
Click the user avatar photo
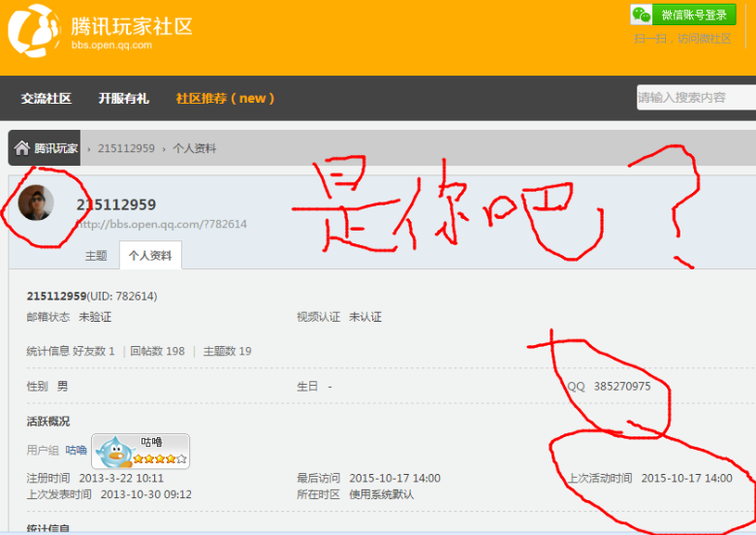point(36,203)
